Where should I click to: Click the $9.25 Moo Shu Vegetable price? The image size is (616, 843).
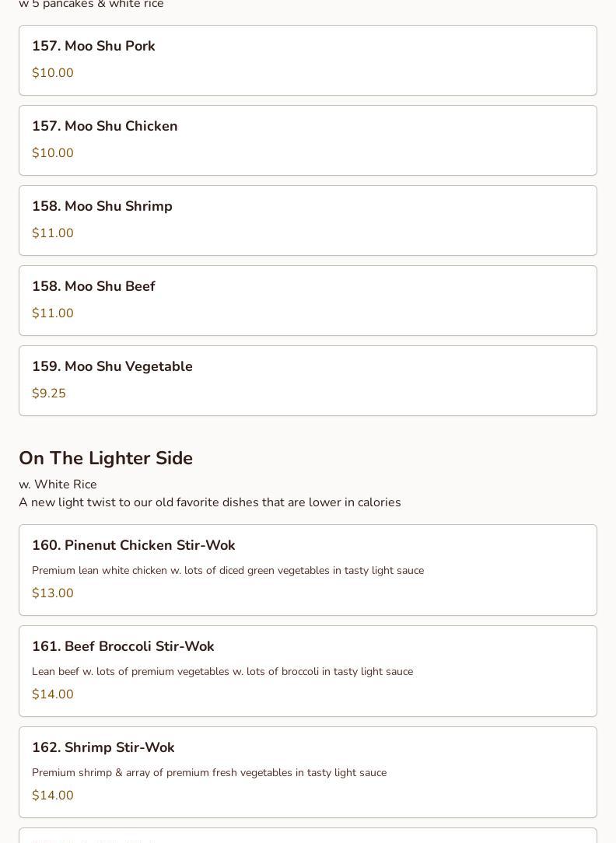tap(49, 394)
